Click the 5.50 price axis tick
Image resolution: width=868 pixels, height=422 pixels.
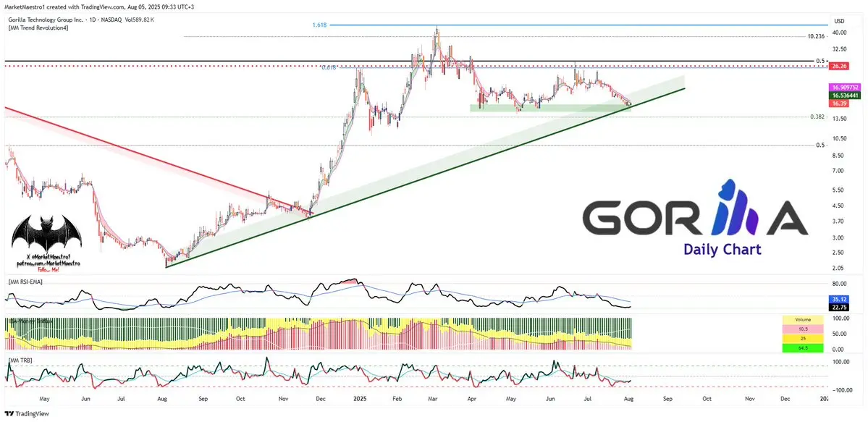click(x=839, y=190)
